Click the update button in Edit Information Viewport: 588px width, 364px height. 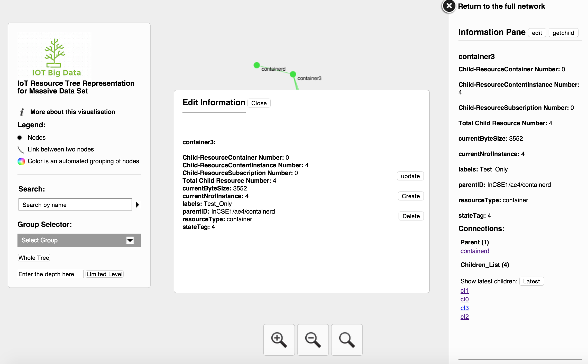[410, 176]
